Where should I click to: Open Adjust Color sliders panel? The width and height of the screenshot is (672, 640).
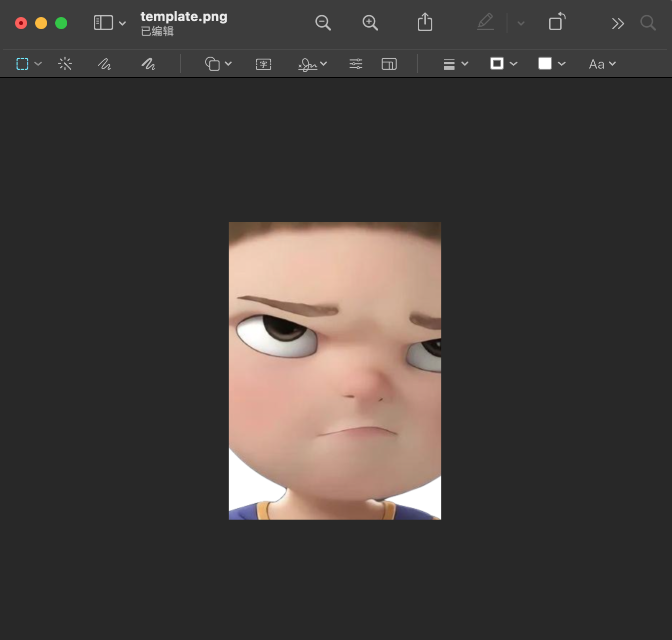[356, 64]
